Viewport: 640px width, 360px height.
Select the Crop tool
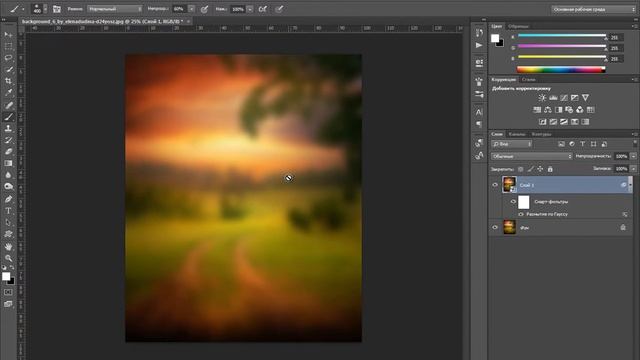8,81
